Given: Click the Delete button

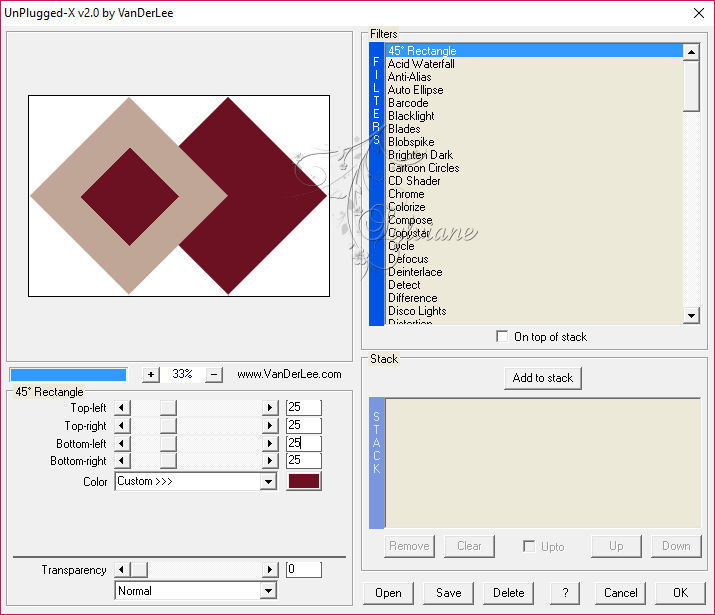Looking at the screenshot, I should click(x=508, y=593).
